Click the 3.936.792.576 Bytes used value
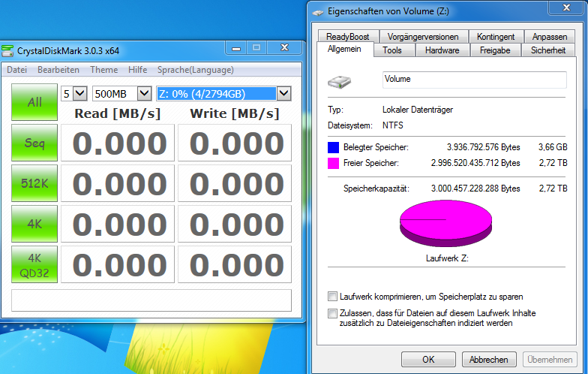 point(483,147)
